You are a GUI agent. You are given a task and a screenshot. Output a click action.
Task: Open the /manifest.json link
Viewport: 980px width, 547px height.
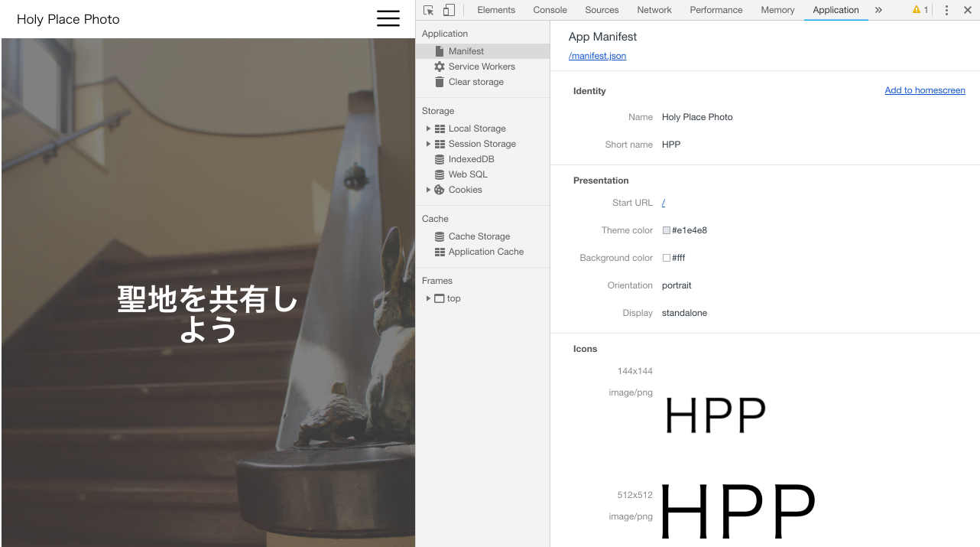click(597, 56)
